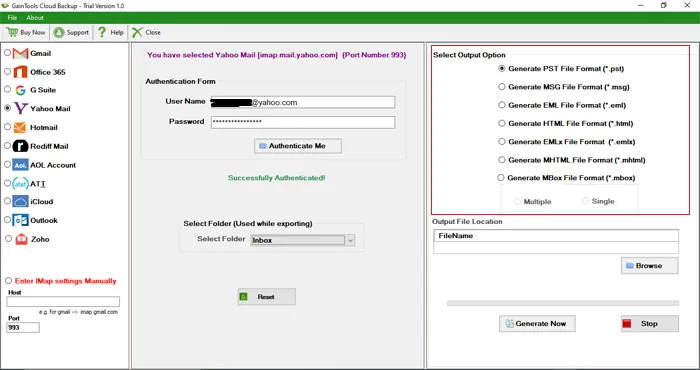Choose Generate PST File Format option
This screenshot has width=700, height=370.
(502, 69)
